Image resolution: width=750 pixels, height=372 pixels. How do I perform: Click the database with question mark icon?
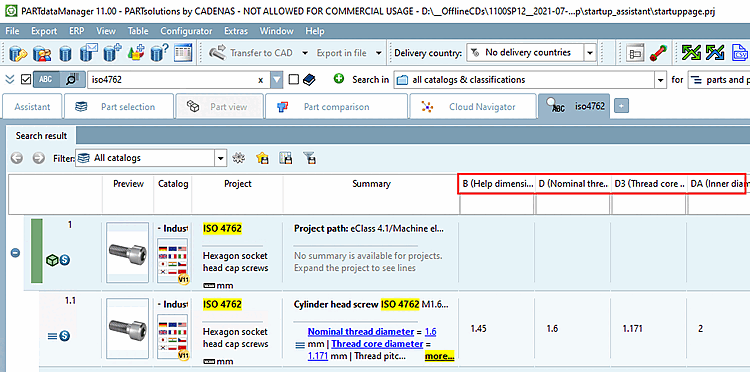point(159,53)
